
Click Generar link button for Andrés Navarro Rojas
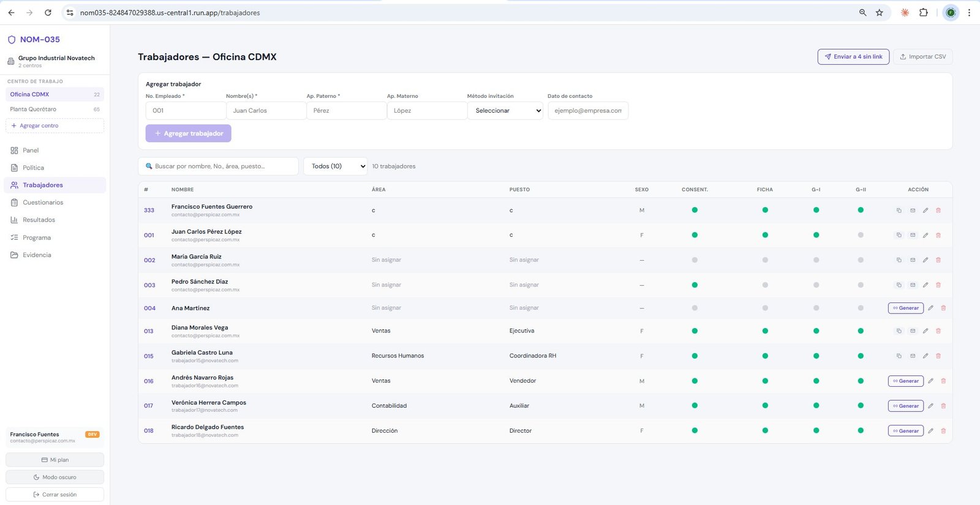pyautogui.click(x=905, y=381)
